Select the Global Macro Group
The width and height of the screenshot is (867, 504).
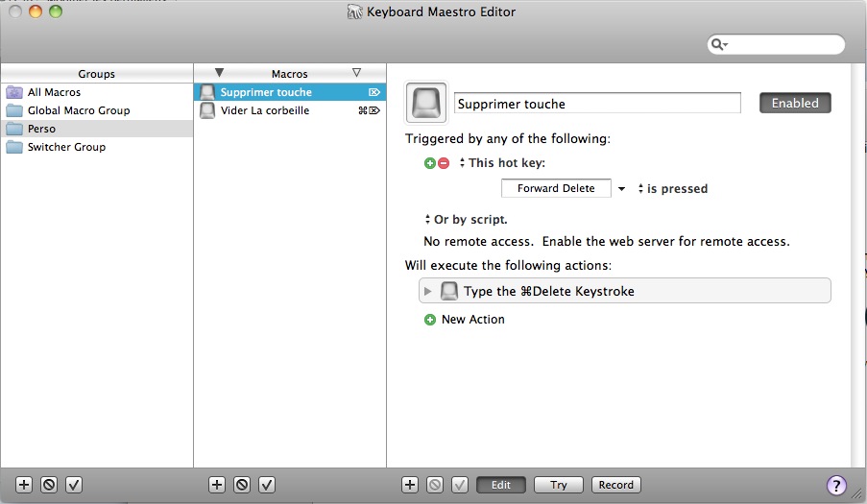coord(97,110)
